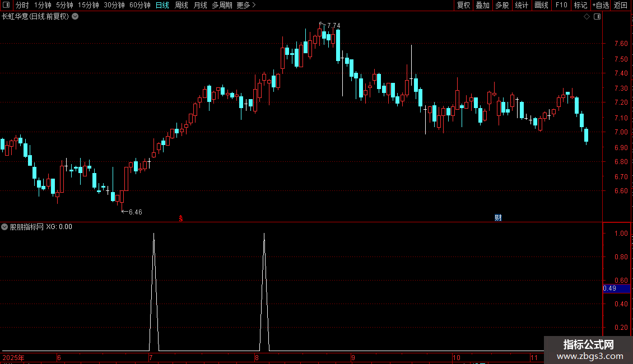Open the 复权 adjustment option
Screen dimensions: 633x364
(463, 5)
